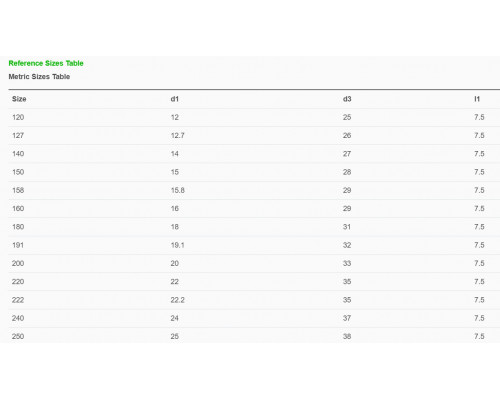500x400 pixels.
Task: Click l1 value 7.5 in row 250
Action: tap(479, 336)
